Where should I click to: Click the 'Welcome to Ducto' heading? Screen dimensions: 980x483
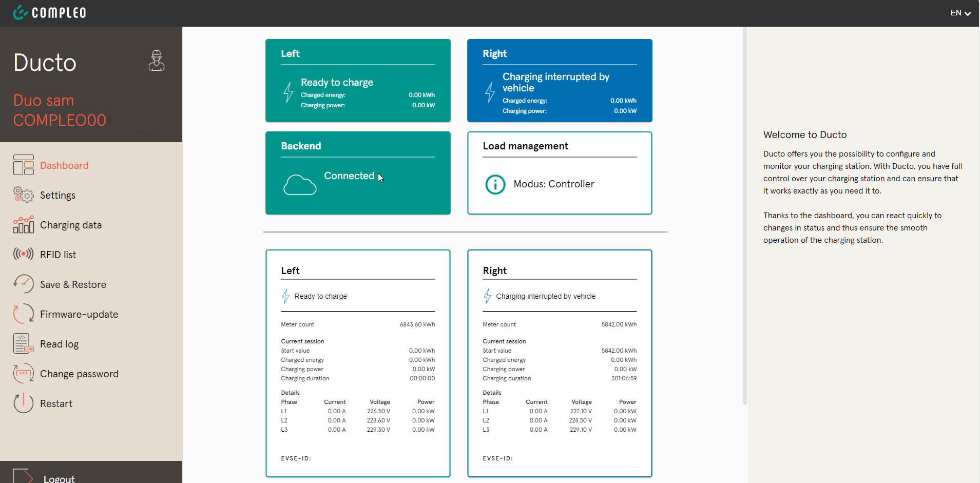tap(805, 134)
